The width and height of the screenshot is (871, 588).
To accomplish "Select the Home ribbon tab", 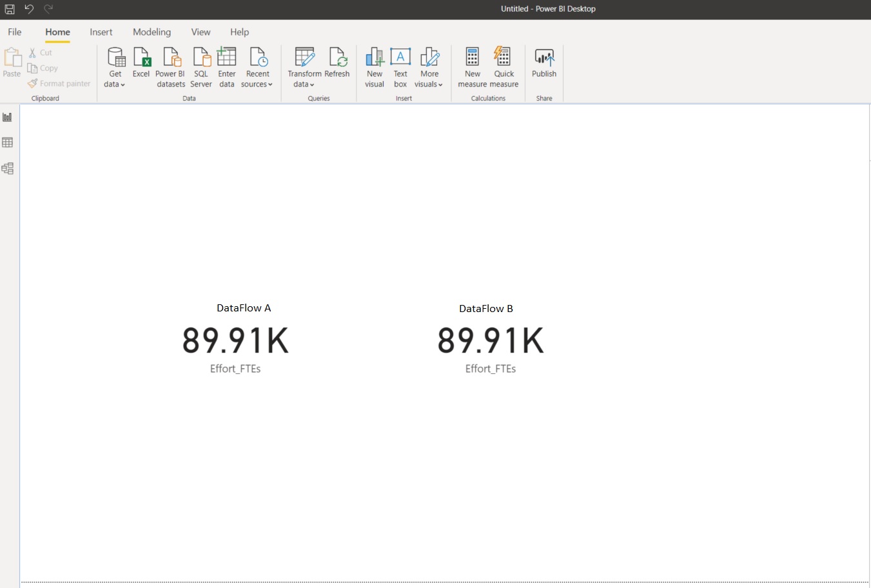I will (58, 32).
